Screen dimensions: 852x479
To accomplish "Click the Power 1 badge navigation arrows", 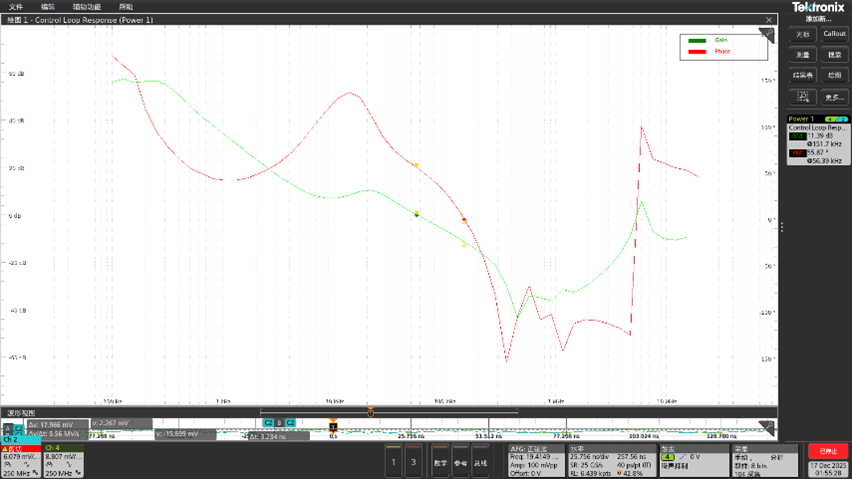I will click(x=836, y=119).
